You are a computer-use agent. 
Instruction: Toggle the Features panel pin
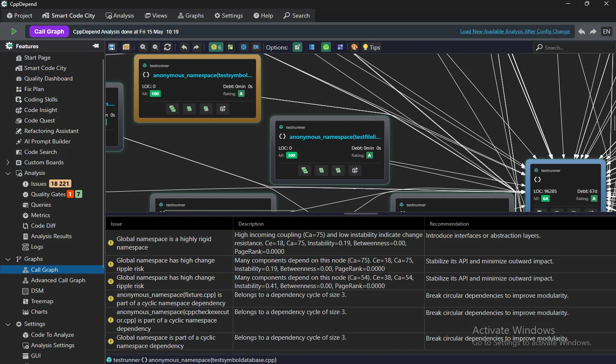[96, 46]
